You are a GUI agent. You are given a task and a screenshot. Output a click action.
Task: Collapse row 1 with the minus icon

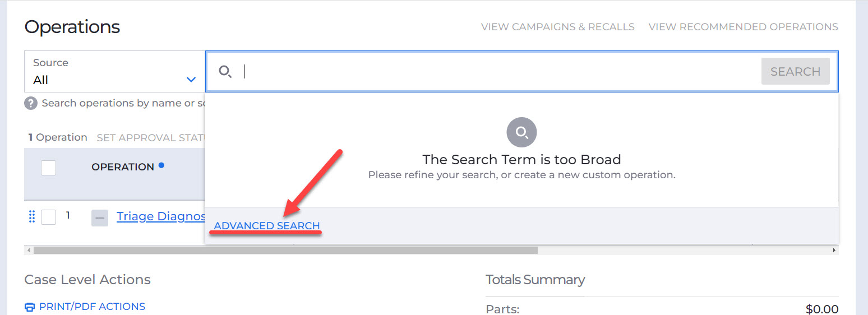[x=100, y=218]
